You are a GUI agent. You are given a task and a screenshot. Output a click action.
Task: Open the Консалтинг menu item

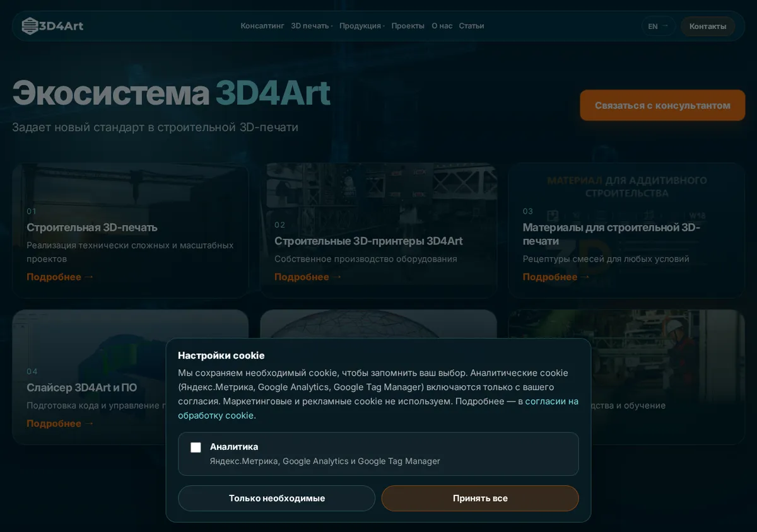262,26
